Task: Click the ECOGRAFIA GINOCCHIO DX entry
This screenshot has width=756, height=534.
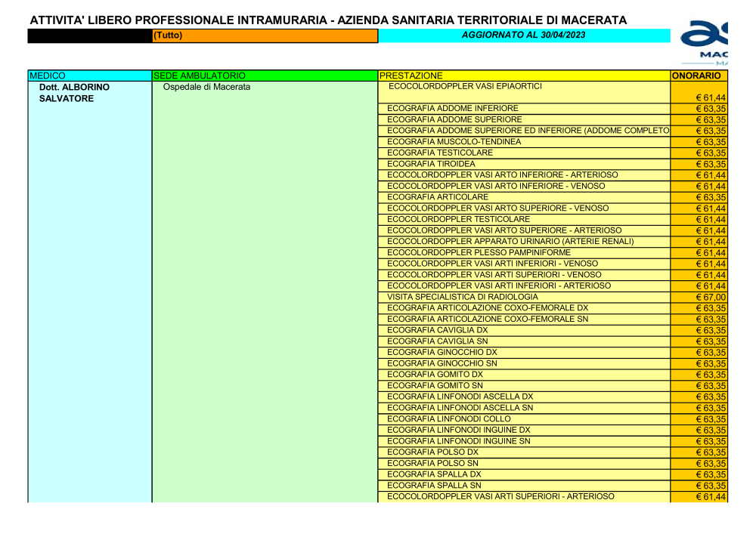Action: click(x=442, y=353)
